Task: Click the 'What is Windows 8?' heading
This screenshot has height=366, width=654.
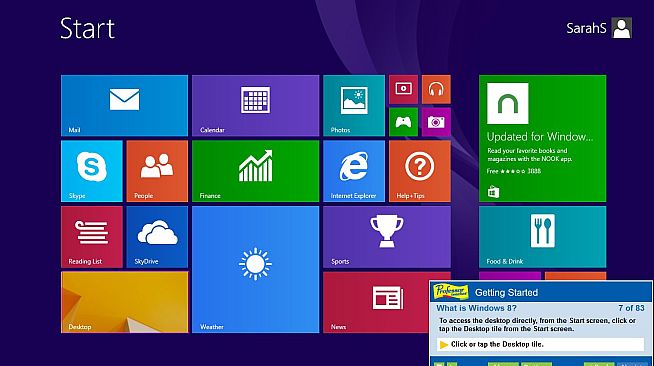Action: tap(476, 308)
